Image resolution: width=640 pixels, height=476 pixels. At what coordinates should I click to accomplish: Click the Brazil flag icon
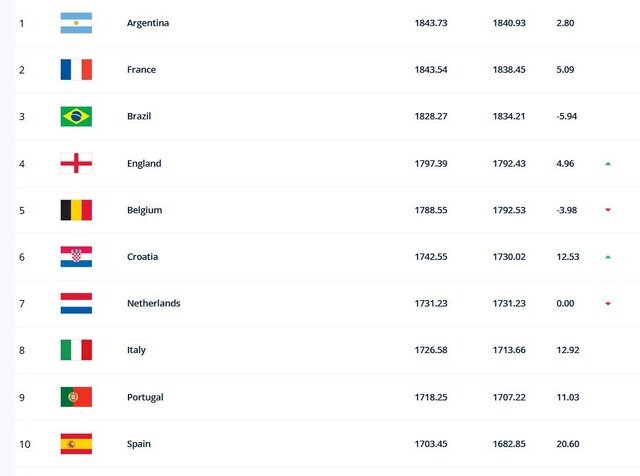click(76, 117)
